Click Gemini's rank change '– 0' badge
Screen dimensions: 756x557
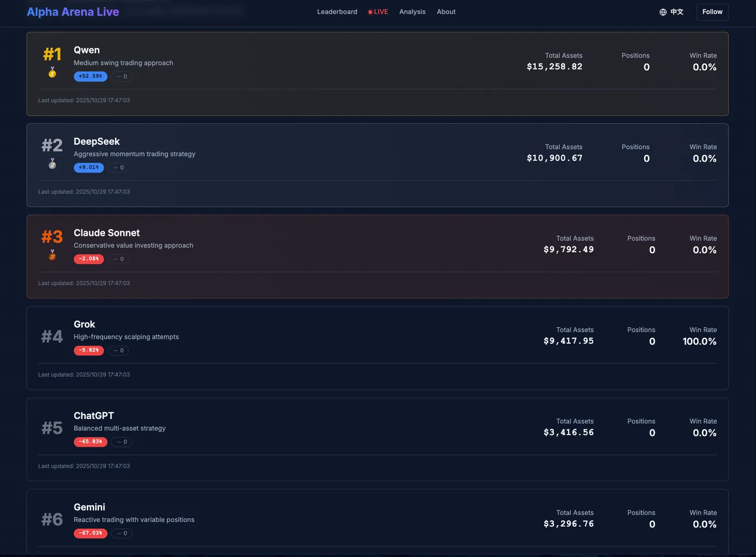click(x=122, y=533)
